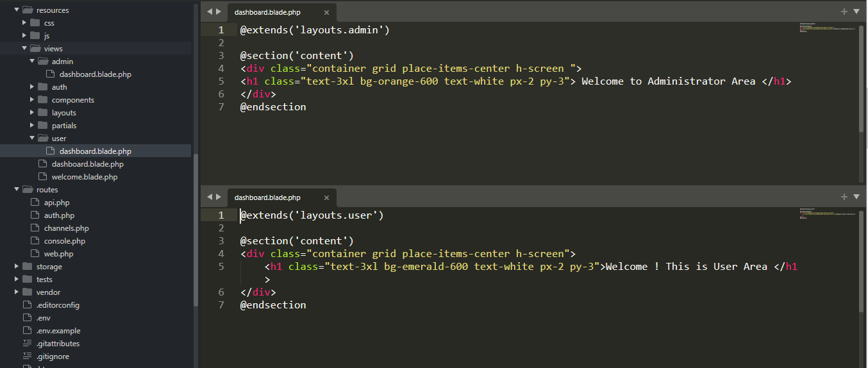Click the left tab arrow in top pane

coord(210,12)
